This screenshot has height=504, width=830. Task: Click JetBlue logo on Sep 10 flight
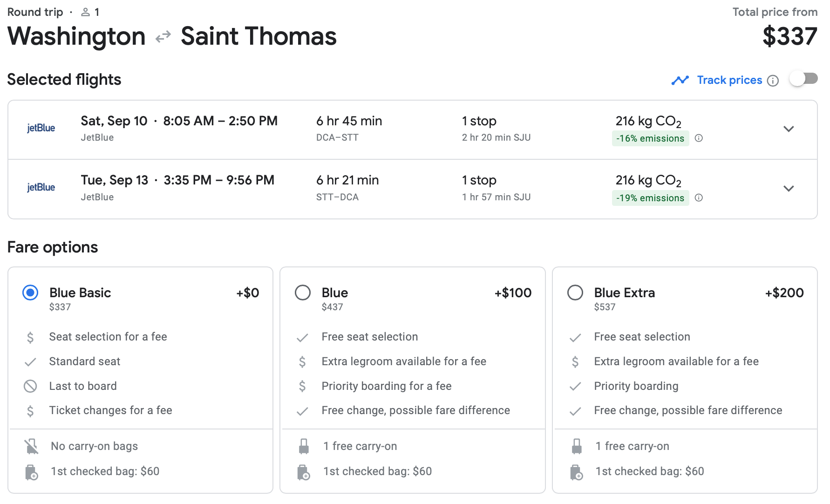tap(41, 128)
